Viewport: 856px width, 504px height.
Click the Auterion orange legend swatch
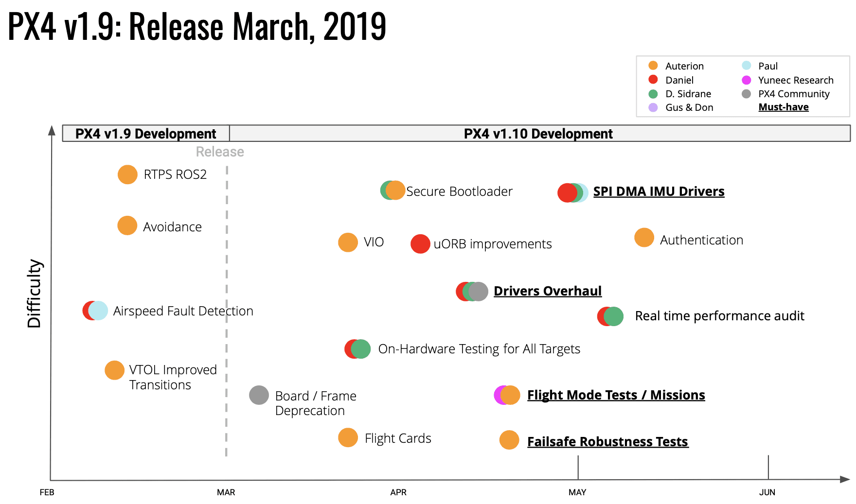click(653, 66)
